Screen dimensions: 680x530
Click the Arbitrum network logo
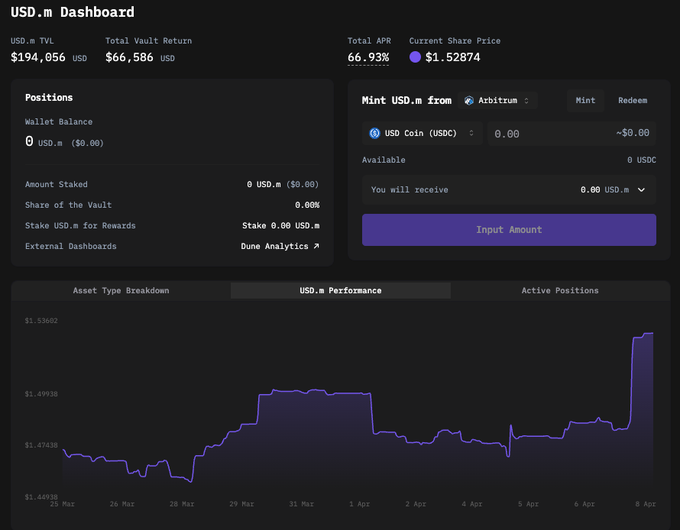click(469, 101)
